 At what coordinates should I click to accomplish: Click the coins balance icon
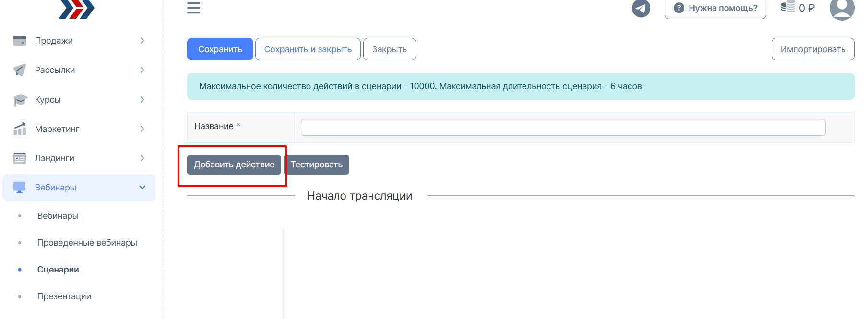(787, 7)
